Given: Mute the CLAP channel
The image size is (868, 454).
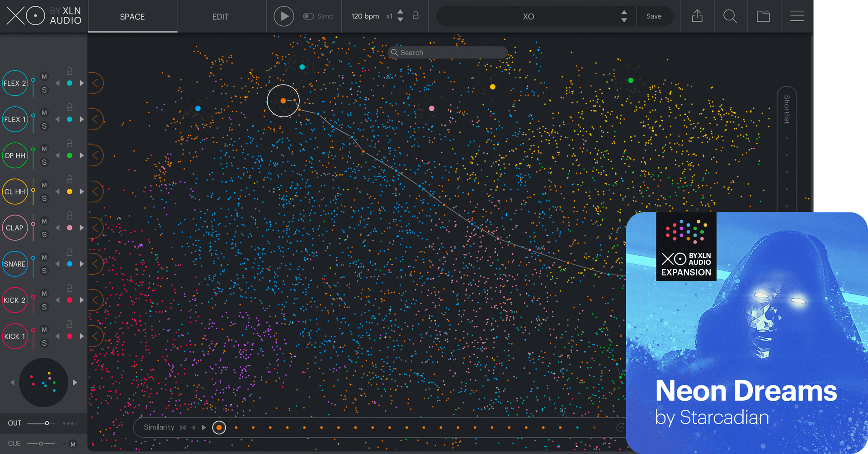Looking at the screenshot, I should (x=44, y=221).
